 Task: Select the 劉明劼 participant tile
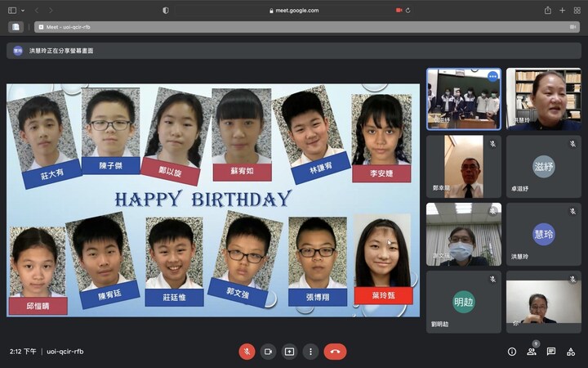click(x=463, y=302)
